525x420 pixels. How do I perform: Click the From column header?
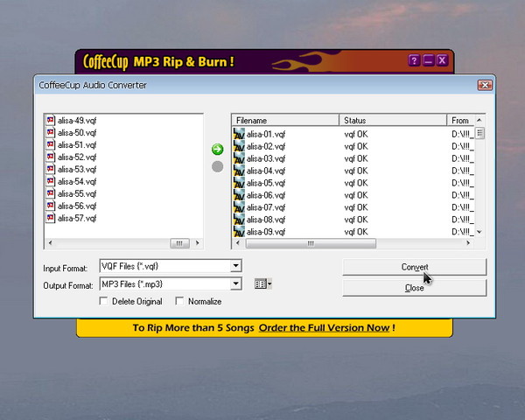[460, 120]
